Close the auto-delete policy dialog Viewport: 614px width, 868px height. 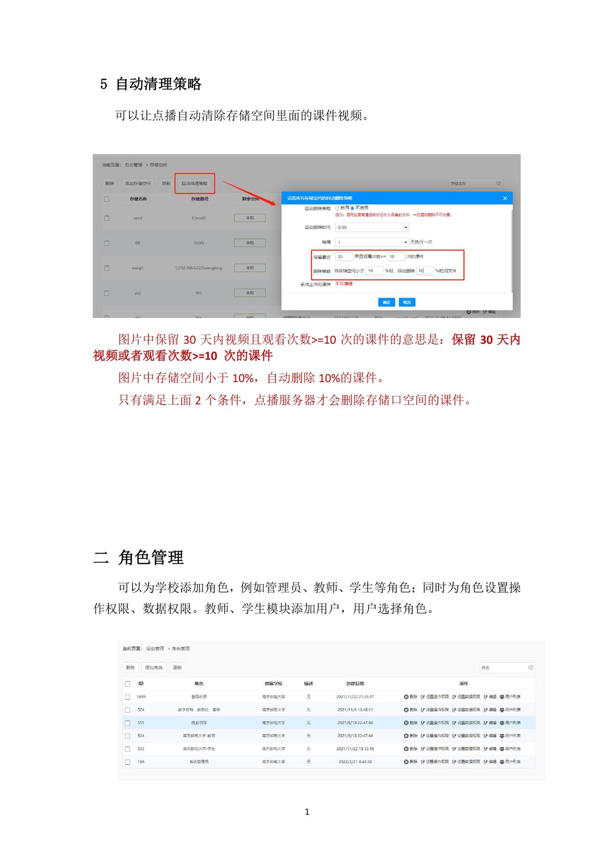[x=505, y=198]
